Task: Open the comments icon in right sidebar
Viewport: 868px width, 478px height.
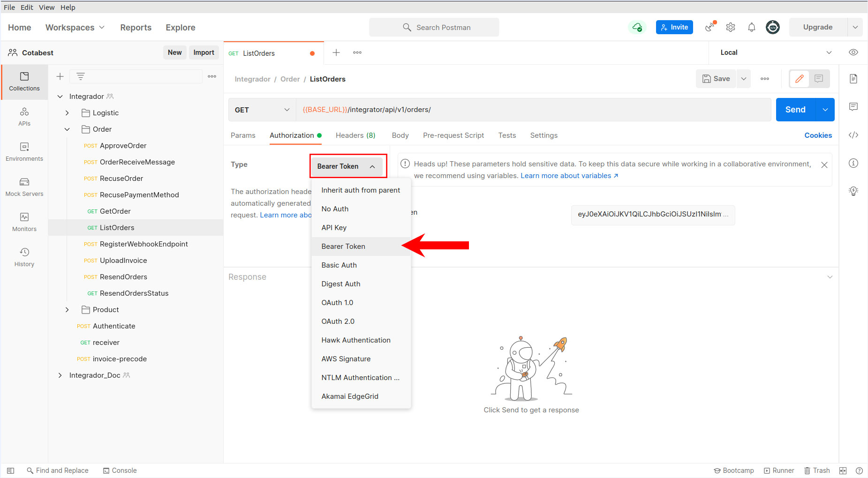Action: pos(853,107)
